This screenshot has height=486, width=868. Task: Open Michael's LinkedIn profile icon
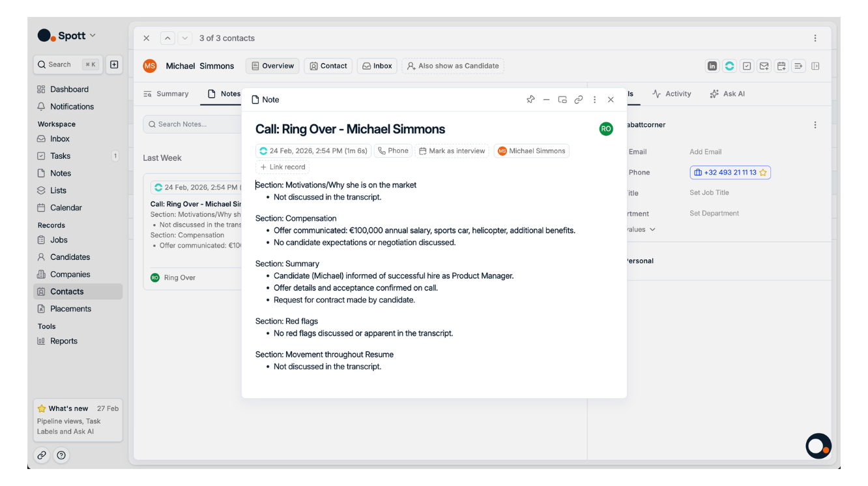(x=712, y=66)
